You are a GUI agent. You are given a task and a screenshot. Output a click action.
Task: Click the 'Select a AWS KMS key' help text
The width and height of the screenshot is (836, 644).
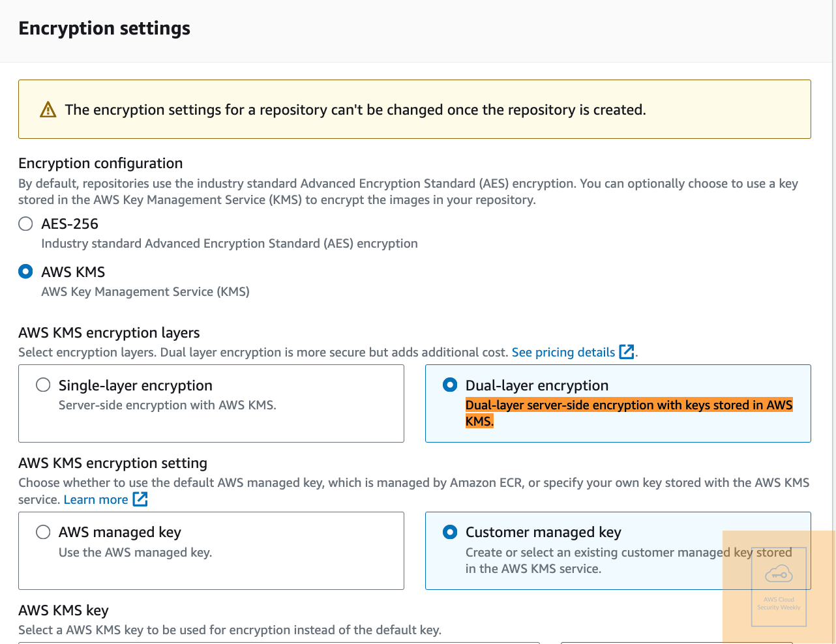230,630
